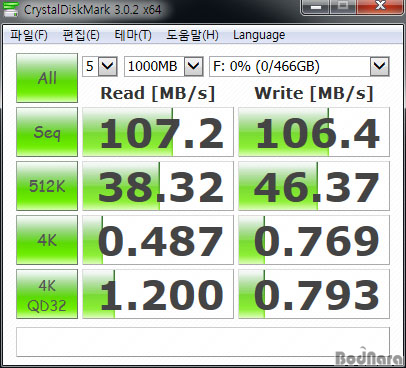Run all benchmarks with All button
The image size is (406, 368).
click(x=47, y=78)
